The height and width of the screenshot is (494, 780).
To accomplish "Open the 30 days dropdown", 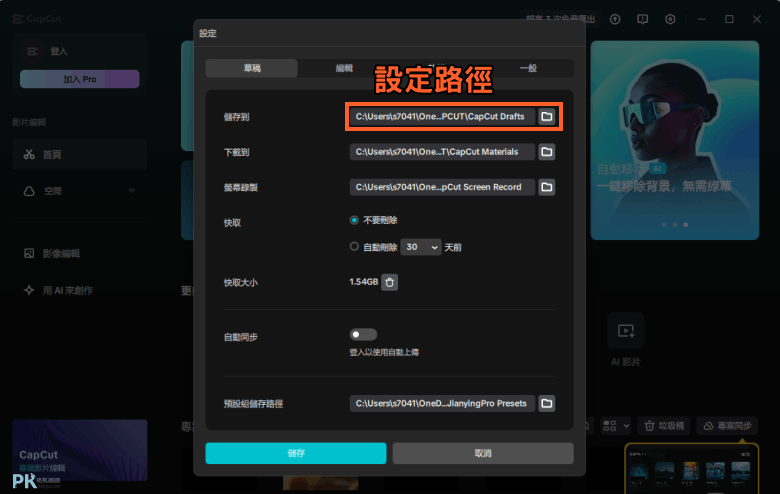I will point(421,247).
